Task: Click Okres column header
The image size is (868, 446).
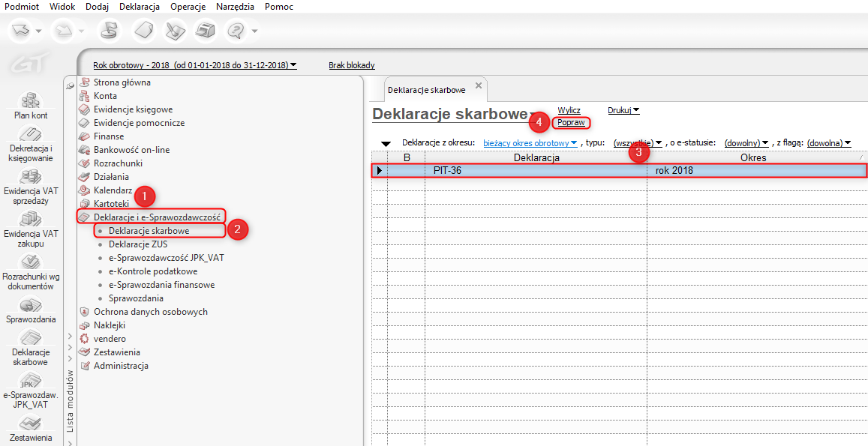Action: point(753,157)
